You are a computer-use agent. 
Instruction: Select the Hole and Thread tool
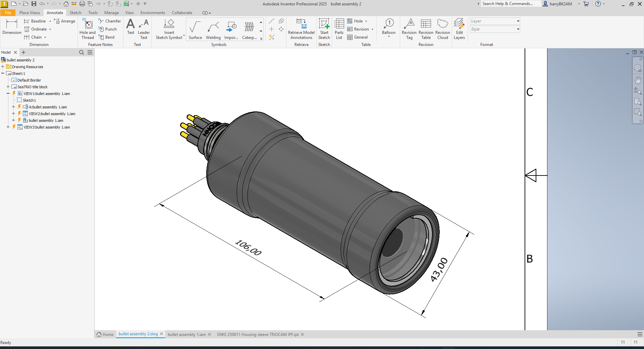click(88, 29)
